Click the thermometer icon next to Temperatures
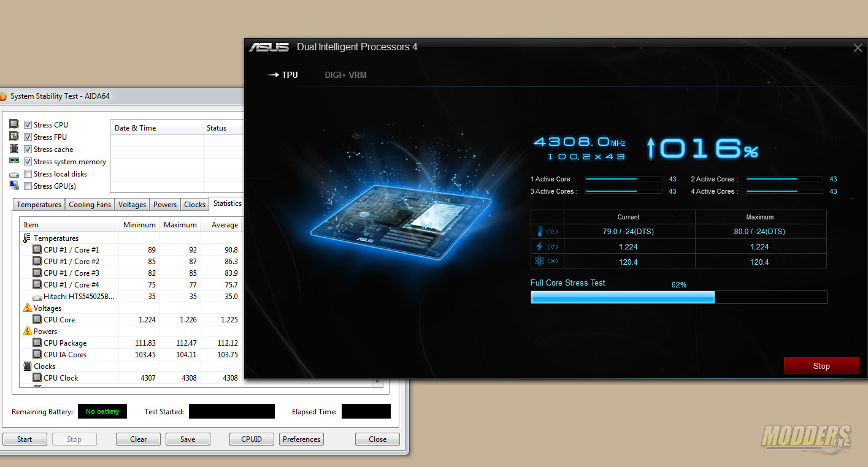Viewport: 868px width, 467px height. tap(27, 238)
